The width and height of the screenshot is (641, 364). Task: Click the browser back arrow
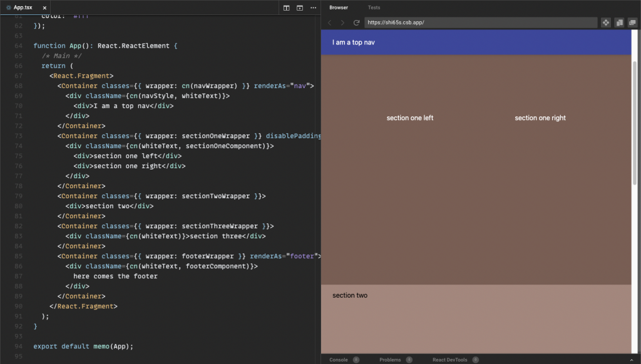330,23
